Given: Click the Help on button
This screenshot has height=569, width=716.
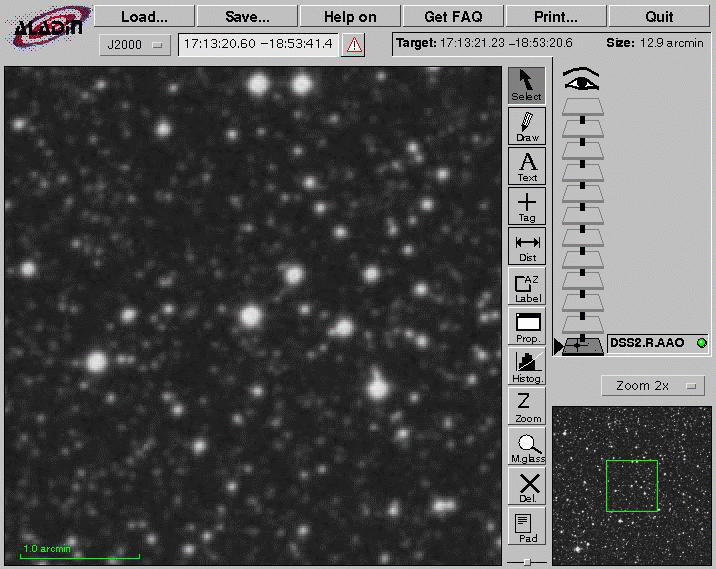Looking at the screenshot, I should tap(350, 16).
